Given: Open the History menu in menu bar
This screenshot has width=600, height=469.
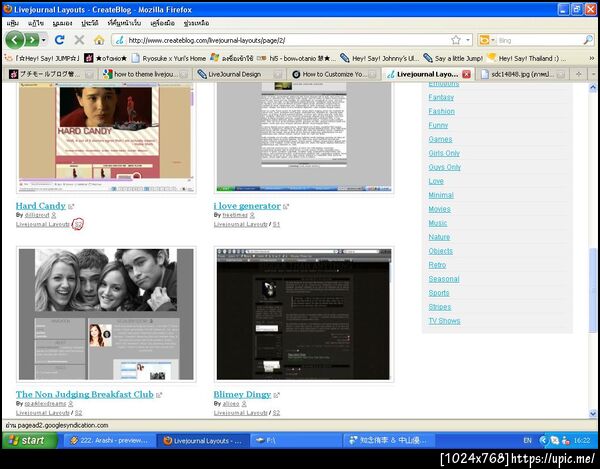Looking at the screenshot, I should point(90,23).
